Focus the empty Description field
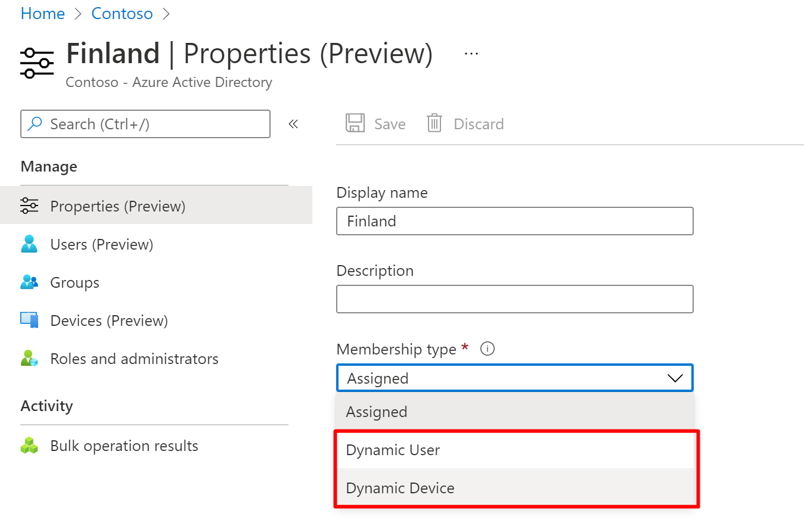This screenshot has height=532, width=804. pos(514,299)
